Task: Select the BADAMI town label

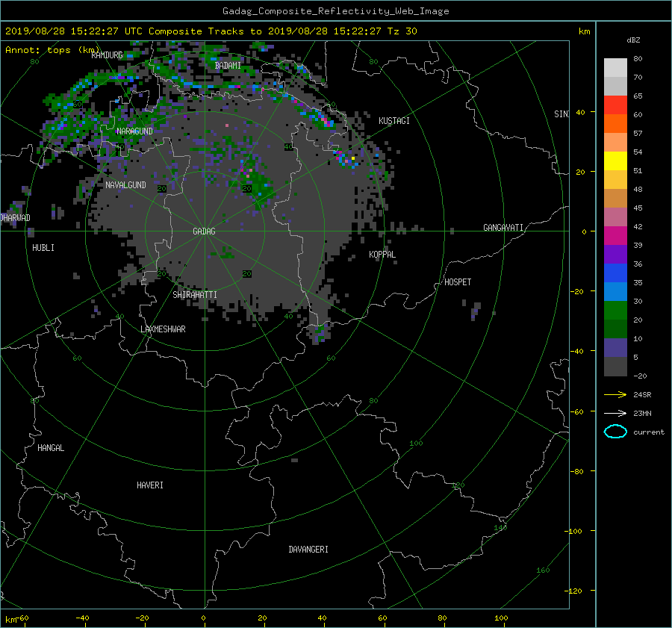Action: point(228,66)
